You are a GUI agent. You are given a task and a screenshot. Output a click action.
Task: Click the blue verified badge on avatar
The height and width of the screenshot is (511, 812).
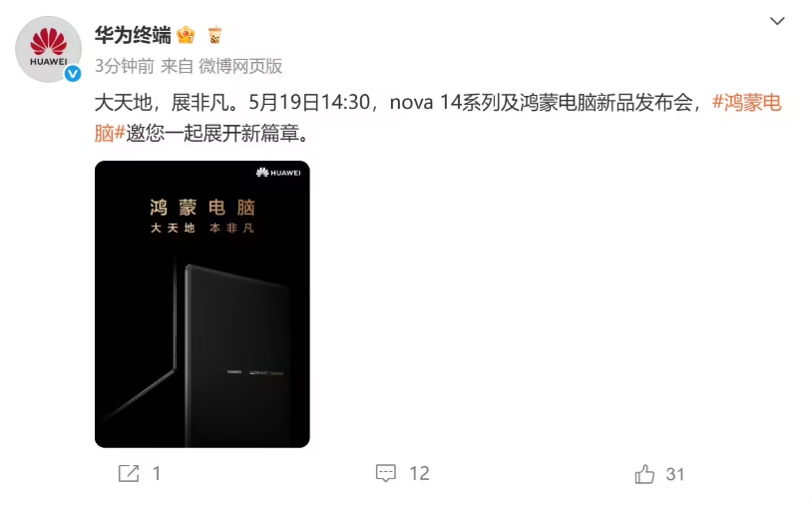73,74
